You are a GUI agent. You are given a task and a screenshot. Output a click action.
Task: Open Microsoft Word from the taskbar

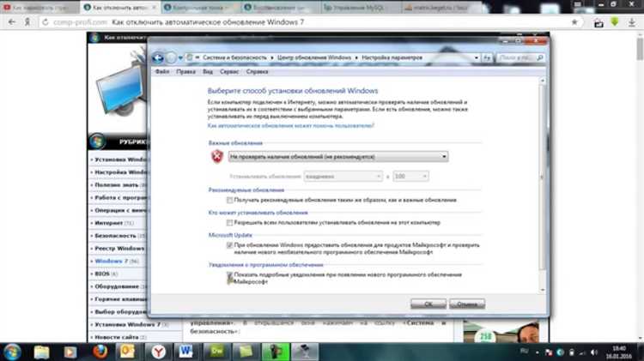click(186, 352)
